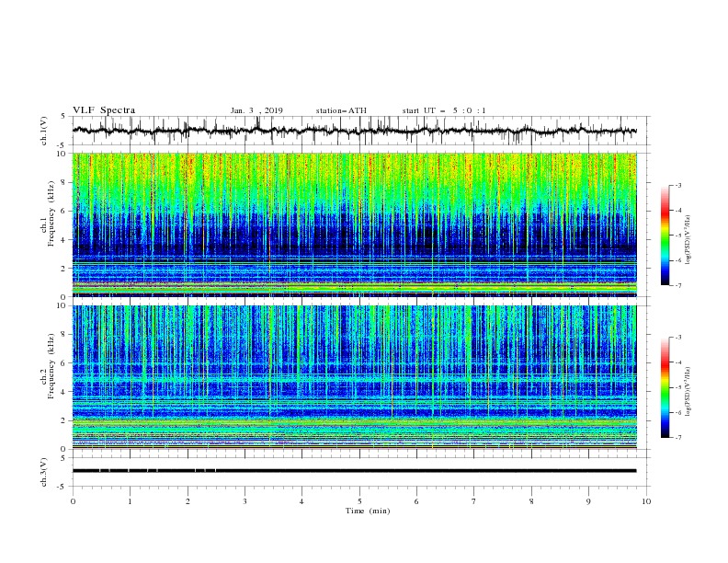
Task: Click the ch.1 'Frequency (kHz)' axis label
Action: tap(51, 213)
